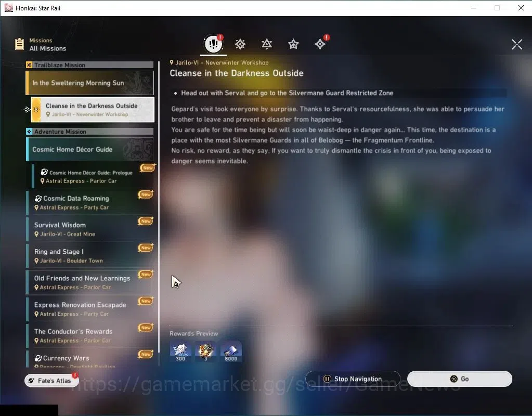View the 300 Trailblaze EXP reward item
532x416 pixels.
pyautogui.click(x=180, y=352)
